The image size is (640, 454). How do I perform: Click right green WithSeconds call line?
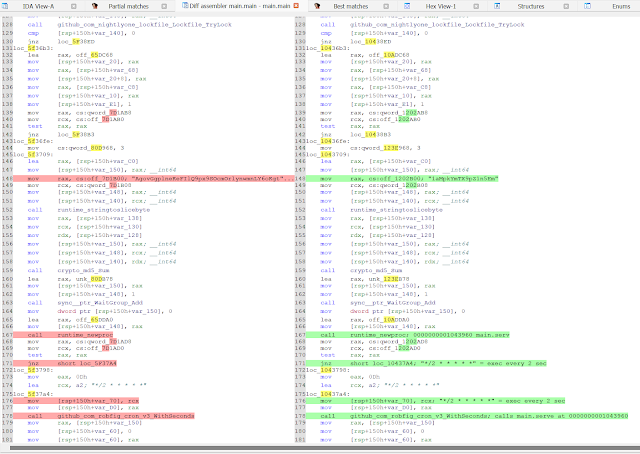(467, 416)
